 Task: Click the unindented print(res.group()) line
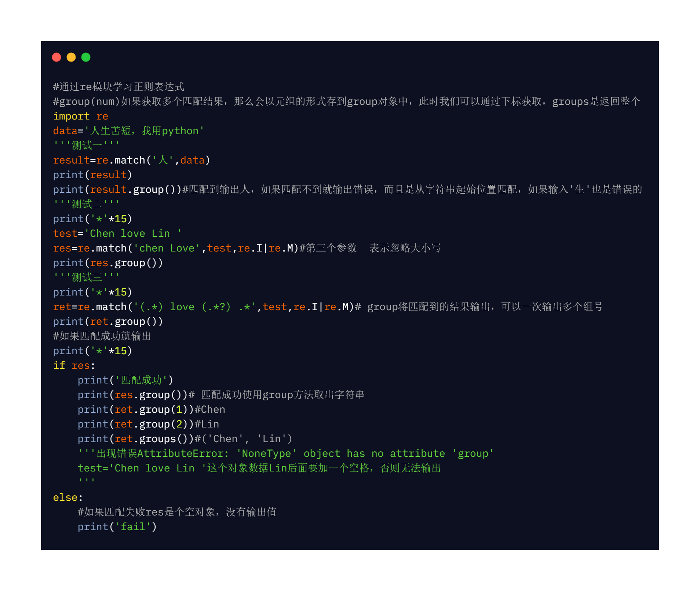[108, 263]
